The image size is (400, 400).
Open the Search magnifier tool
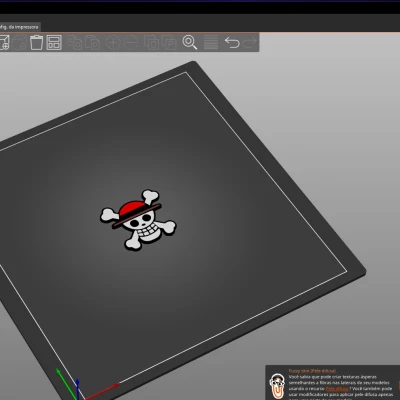(x=190, y=42)
